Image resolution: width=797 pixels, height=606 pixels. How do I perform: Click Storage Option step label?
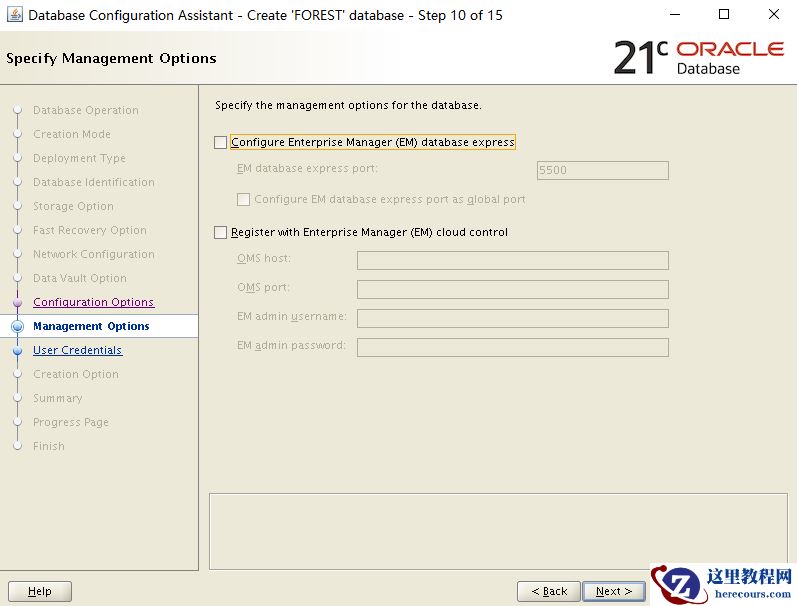tap(73, 206)
